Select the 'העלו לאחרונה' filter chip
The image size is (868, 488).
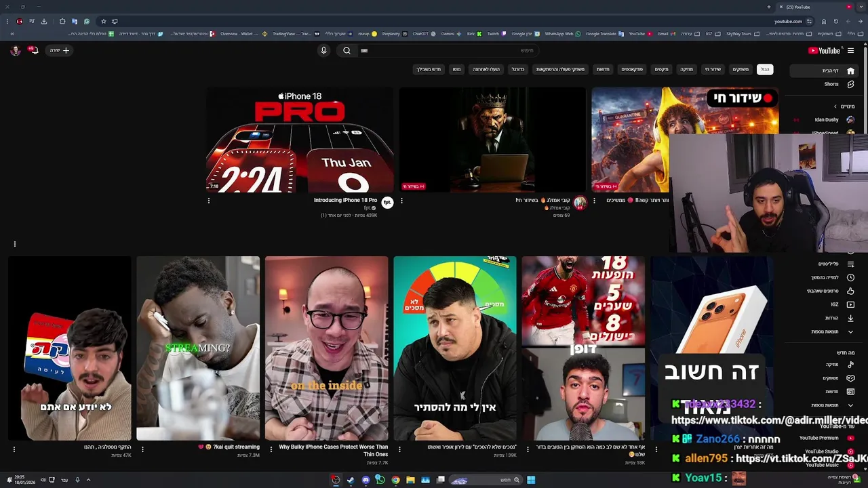click(486, 69)
